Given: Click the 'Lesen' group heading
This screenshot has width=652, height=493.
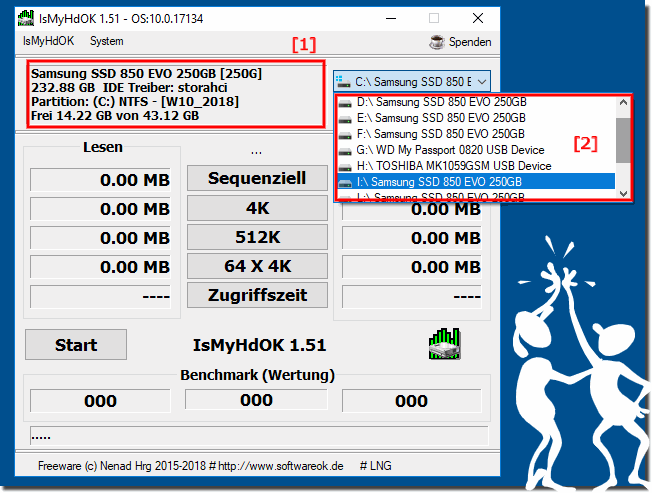Looking at the screenshot, I should point(103,147).
